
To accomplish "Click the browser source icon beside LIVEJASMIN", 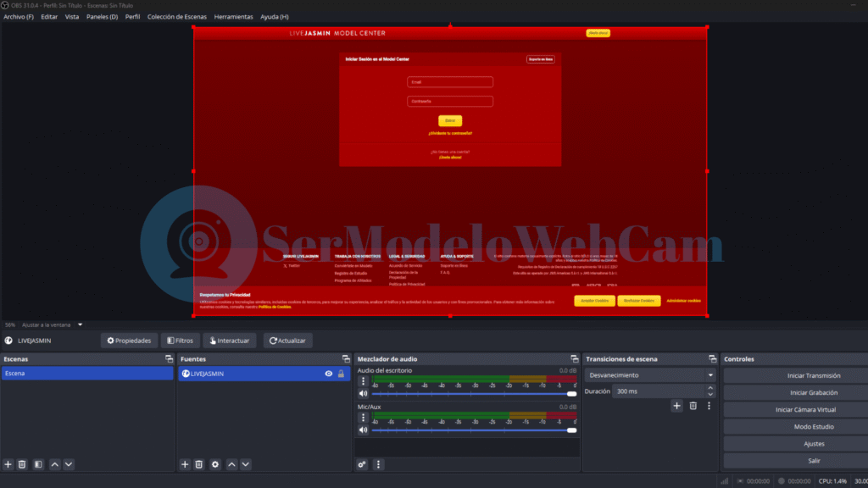I will [186, 374].
